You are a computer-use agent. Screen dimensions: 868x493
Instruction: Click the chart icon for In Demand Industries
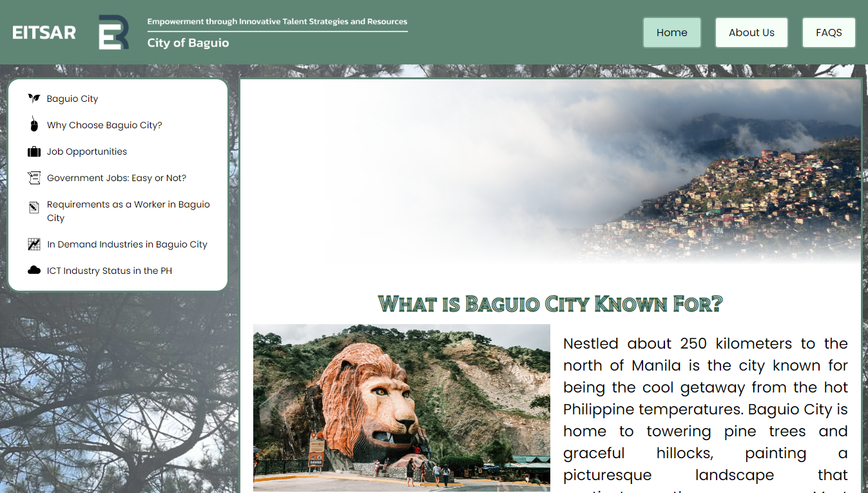tap(34, 244)
